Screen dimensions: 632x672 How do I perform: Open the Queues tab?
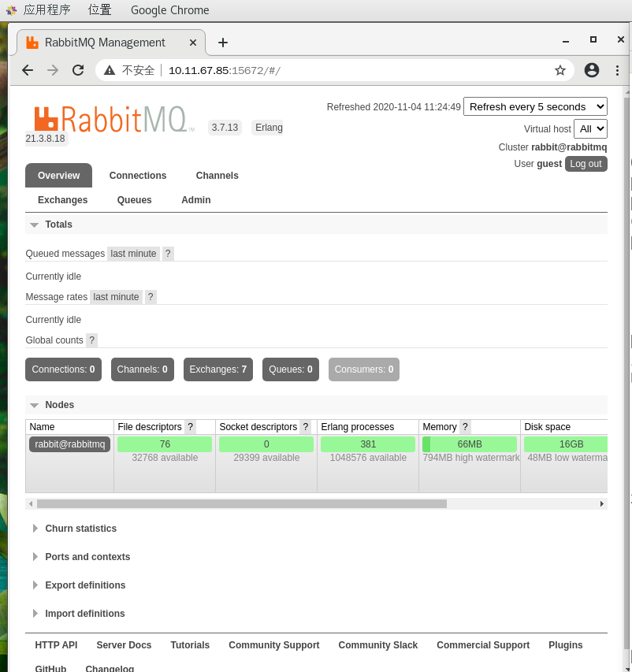coord(134,200)
